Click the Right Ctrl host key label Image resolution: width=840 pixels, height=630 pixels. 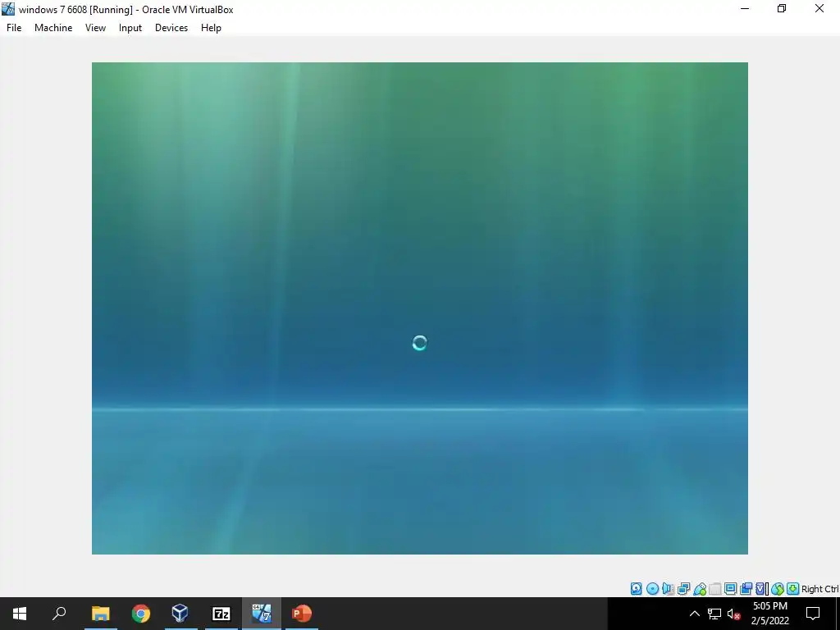tap(819, 589)
